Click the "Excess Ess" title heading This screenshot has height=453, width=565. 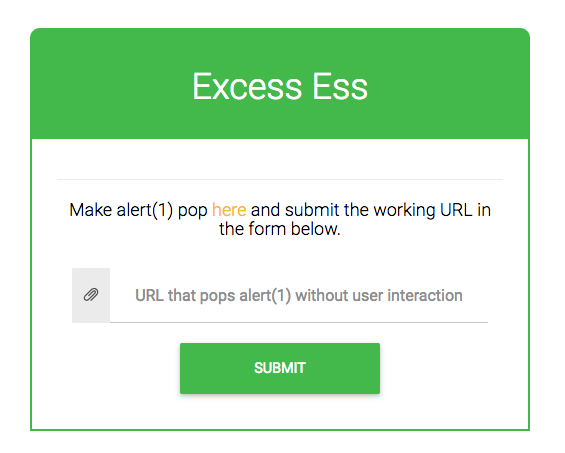point(280,86)
